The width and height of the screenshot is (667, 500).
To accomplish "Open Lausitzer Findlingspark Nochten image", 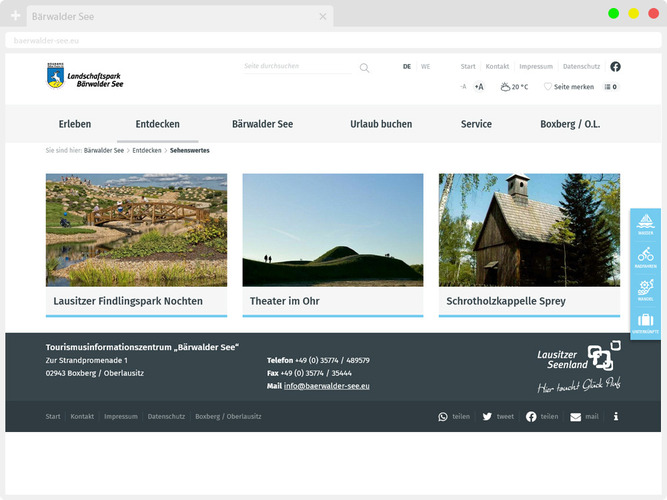I will (x=136, y=230).
